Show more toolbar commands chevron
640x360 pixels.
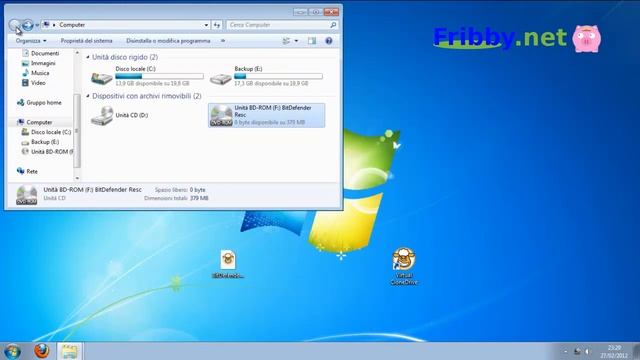pos(223,41)
